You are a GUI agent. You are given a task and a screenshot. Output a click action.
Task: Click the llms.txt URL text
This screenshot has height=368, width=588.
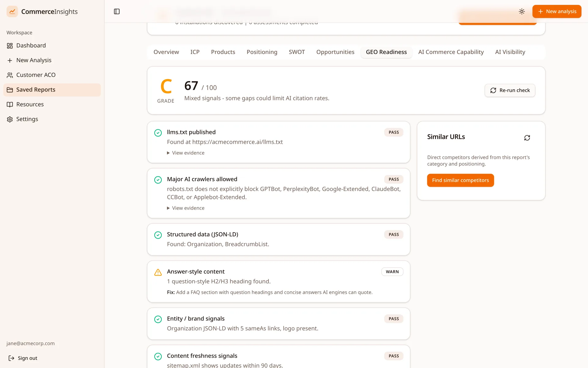click(237, 142)
